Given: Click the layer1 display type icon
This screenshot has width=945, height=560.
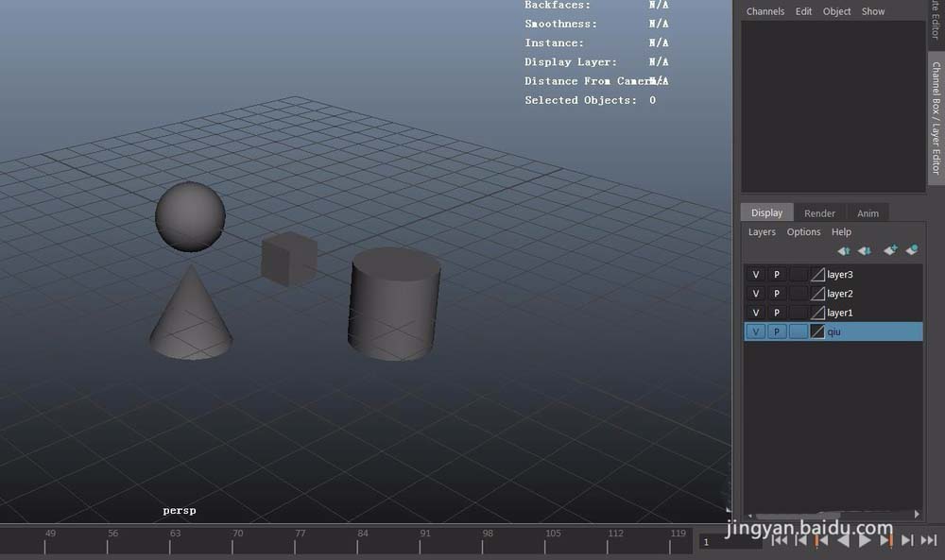Looking at the screenshot, I should point(817,314).
